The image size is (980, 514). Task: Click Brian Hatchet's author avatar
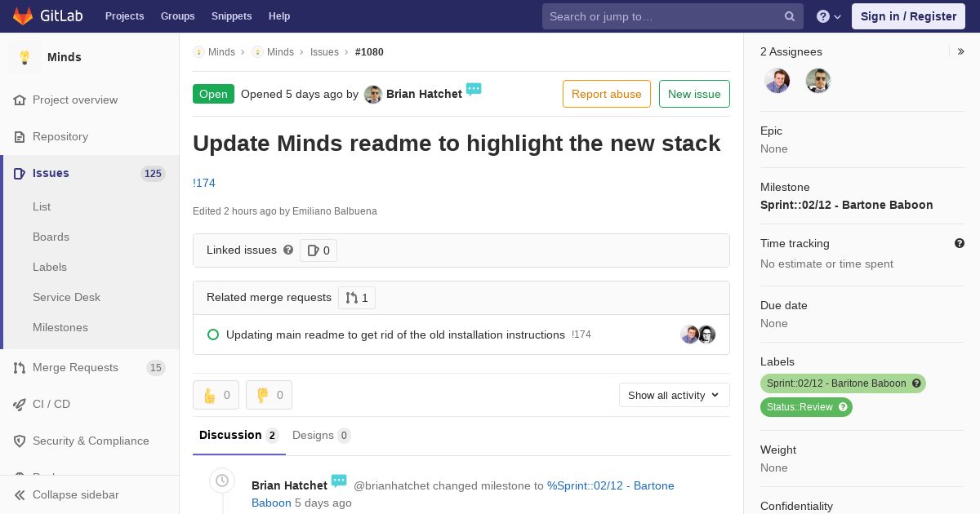click(373, 94)
